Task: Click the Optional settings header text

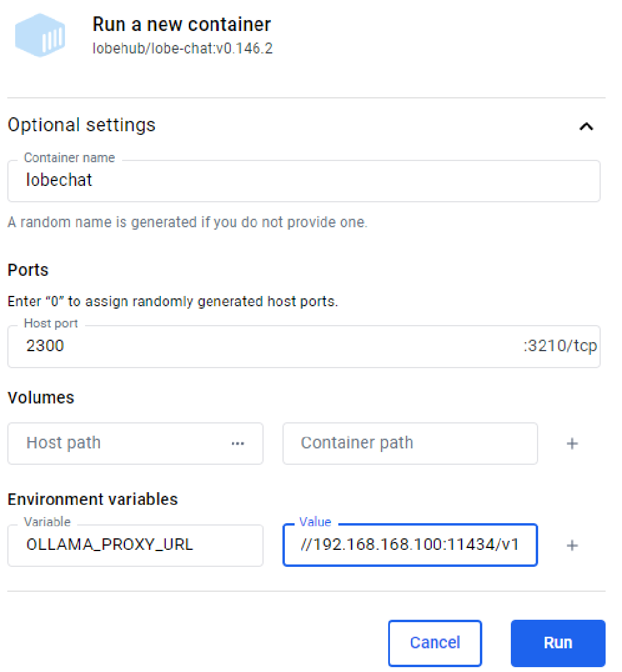Action: [81, 125]
